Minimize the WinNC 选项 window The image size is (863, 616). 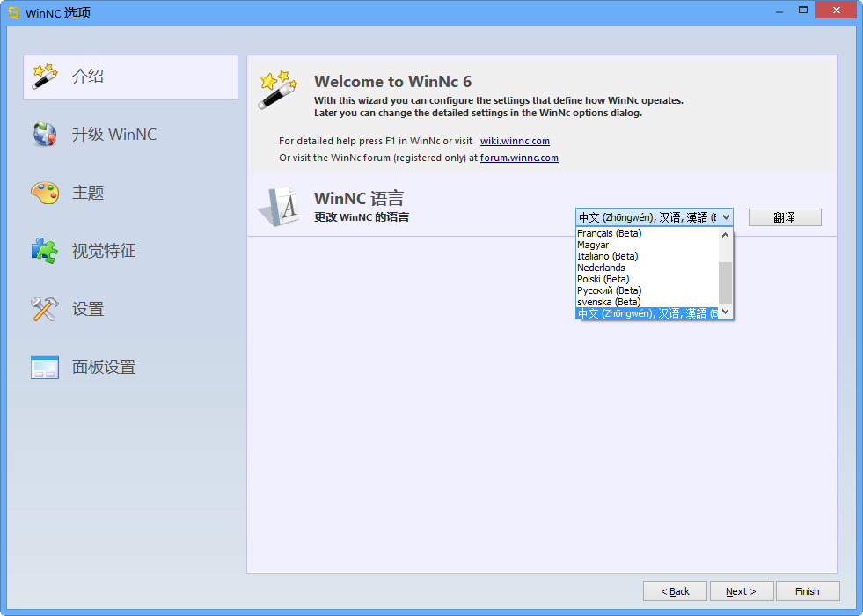(779, 11)
